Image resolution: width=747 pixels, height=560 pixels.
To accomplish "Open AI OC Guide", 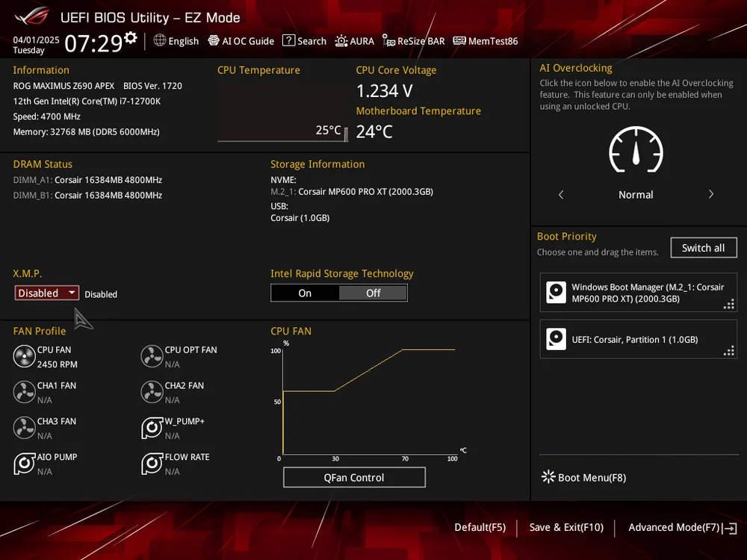I will coord(241,41).
